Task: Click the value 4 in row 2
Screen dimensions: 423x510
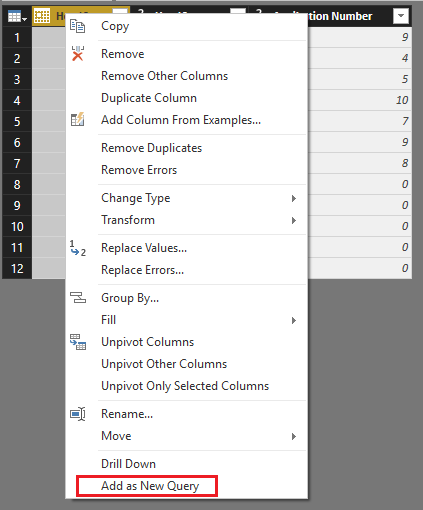Action: point(405,58)
